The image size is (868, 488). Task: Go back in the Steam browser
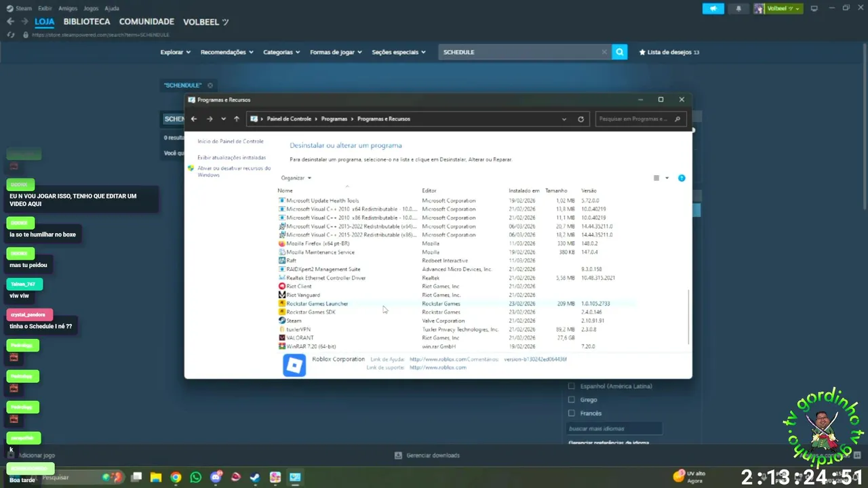(x=10, y=22)
